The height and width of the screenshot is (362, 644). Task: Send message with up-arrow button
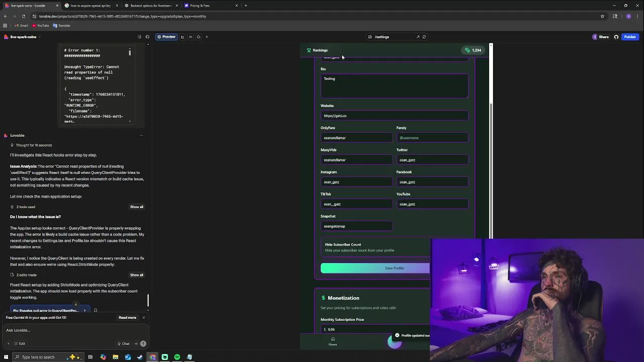[x=143, y=344]
